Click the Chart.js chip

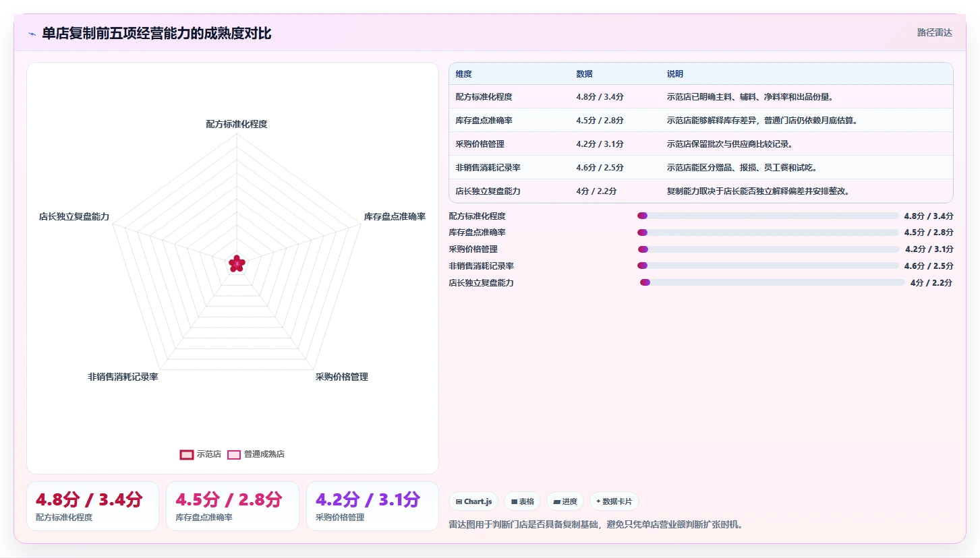pos(473,501)
